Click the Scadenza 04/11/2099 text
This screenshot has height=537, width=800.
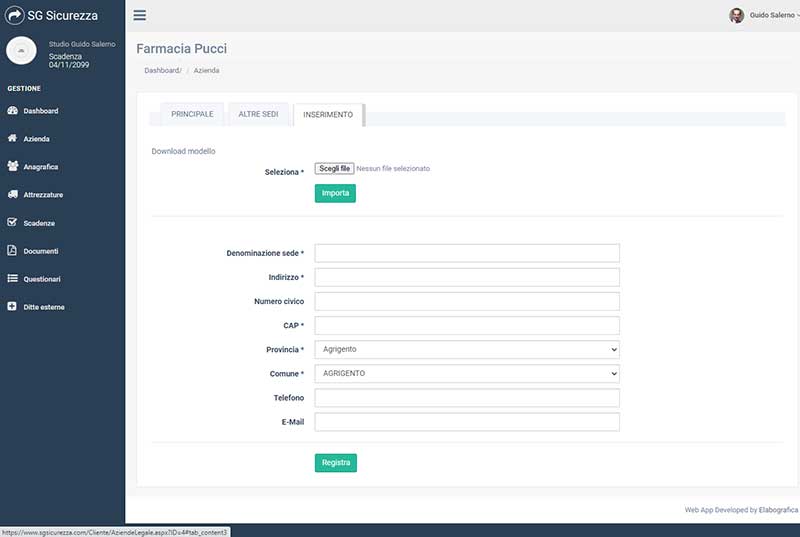tap(69, 60)
